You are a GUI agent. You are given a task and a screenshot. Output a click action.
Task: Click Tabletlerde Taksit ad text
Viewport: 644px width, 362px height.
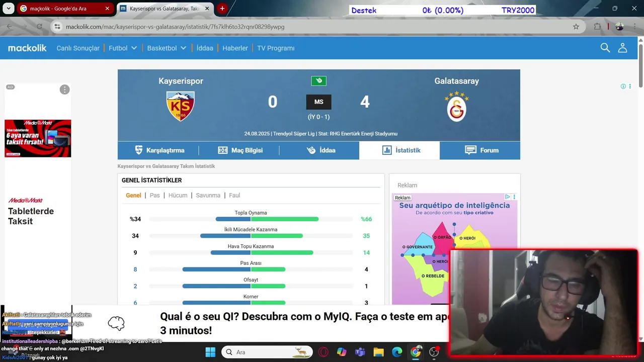coord(31,216)
